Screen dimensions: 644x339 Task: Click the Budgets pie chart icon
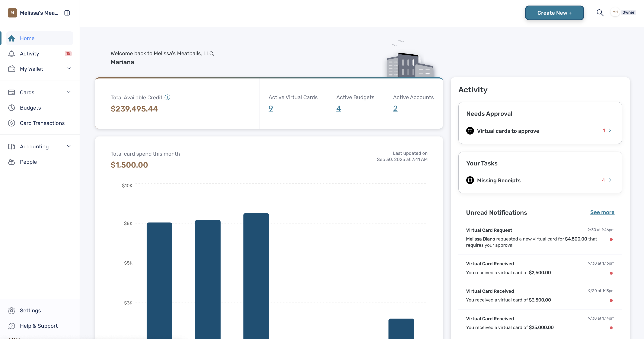pos(12,108)
